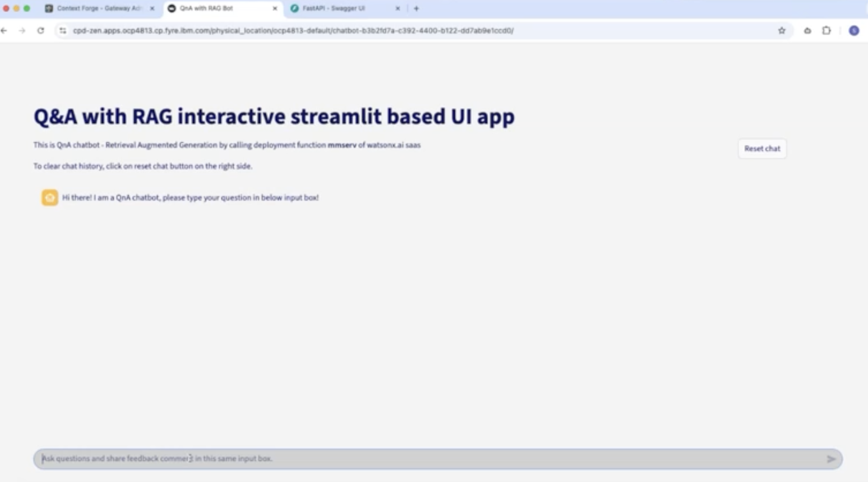The image size is (868, 482).
Task: Open a new tab with plus button
Action: click(416, 8)
